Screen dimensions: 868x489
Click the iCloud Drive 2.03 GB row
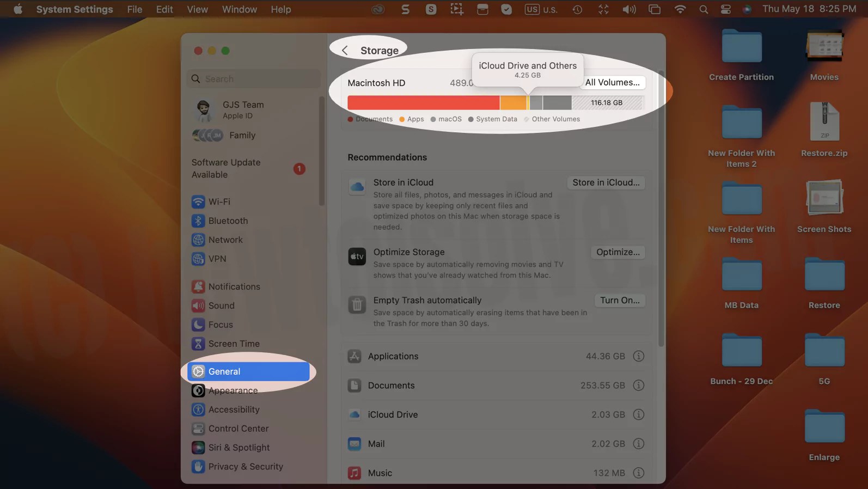(496, 414)
